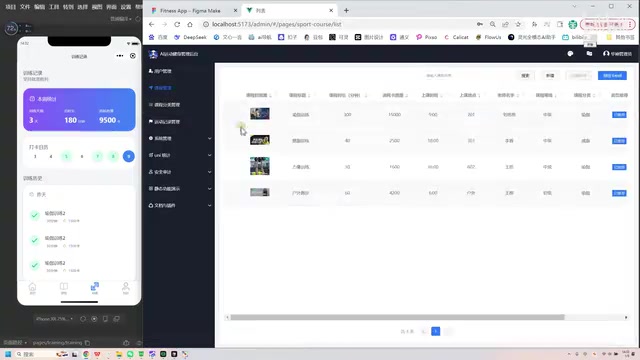Screen dimensions: 640x360
Task: Expand the sidebar group above the uni item
Action: pyautogui.click(x=180, y=138)
